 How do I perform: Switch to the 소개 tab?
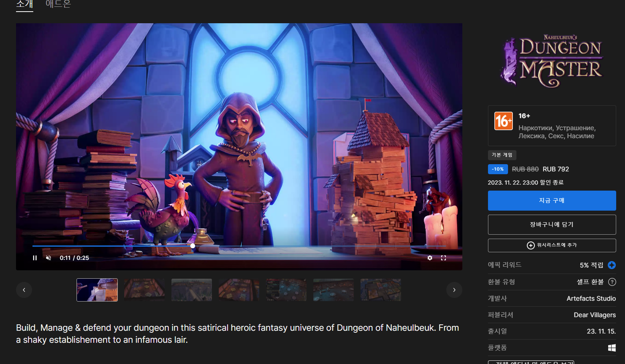pyautogui.click(x=24, y=4)
